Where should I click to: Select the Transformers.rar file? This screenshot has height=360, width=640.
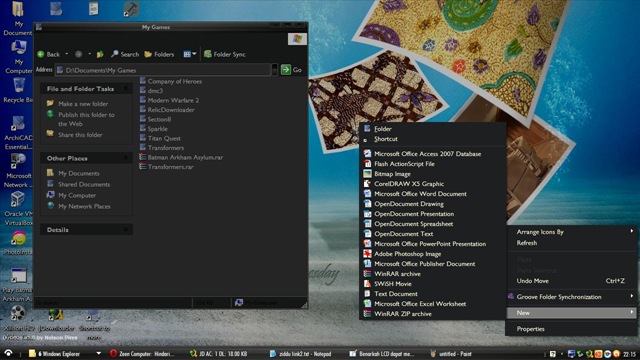(x=166, y=167)
